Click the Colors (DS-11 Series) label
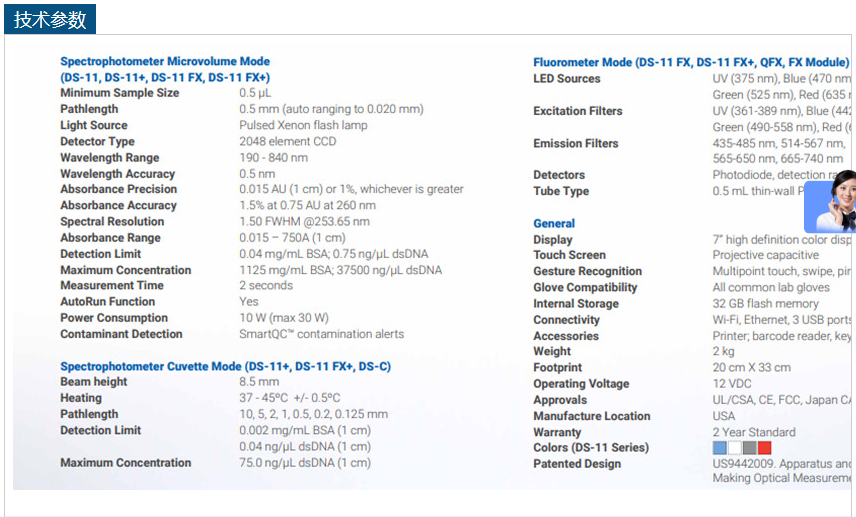This screenshot has height=517, width=856. (x=591, y=447)
